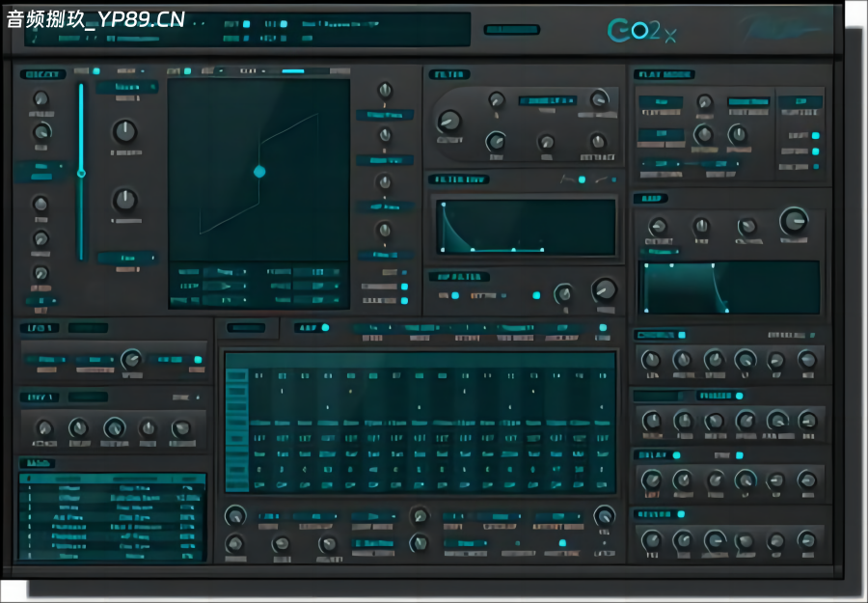Select a preset from the Bank list
The height and width of the screenshot is (603, 868).
click(111, 502)
